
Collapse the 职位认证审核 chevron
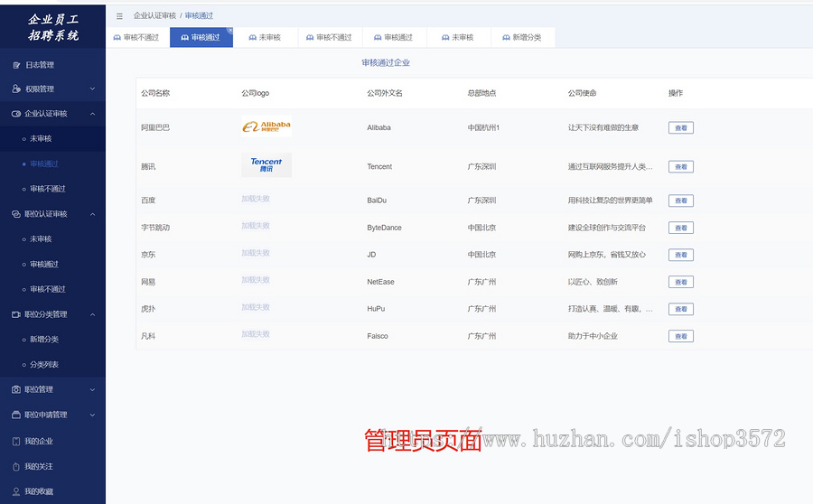point(92,214)
